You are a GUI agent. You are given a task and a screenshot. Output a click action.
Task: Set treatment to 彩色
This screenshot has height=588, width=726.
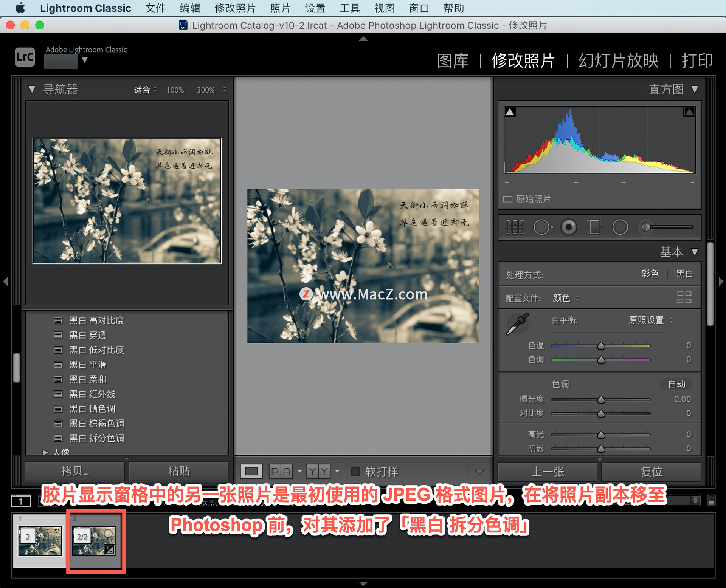(650, 274)
